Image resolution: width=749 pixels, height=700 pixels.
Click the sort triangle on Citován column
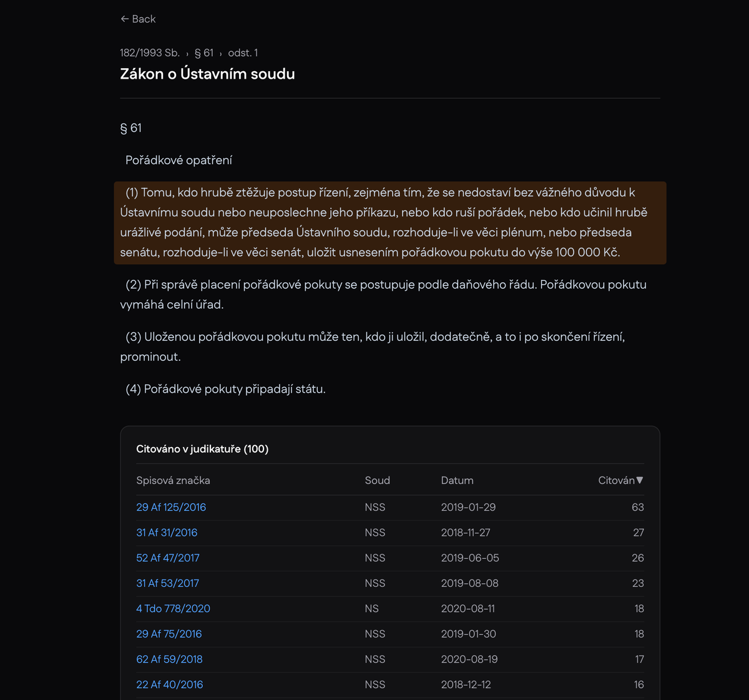click(641, 480)
